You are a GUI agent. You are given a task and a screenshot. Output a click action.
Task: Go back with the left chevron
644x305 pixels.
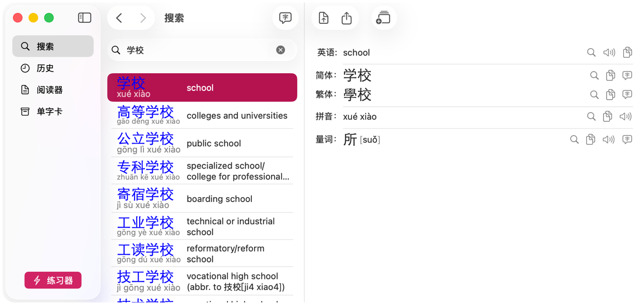click(x=119, y=18)
